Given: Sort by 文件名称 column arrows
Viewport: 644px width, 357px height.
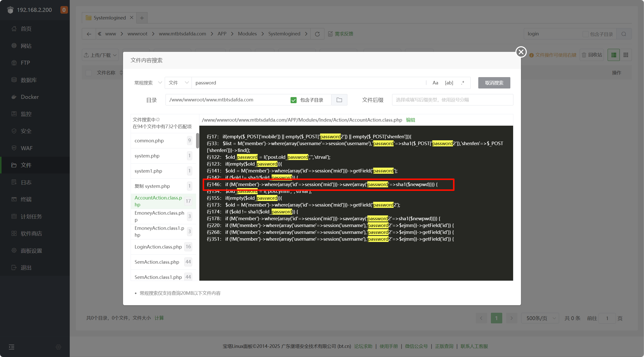Looking at the screenshot, I should 121,73.
